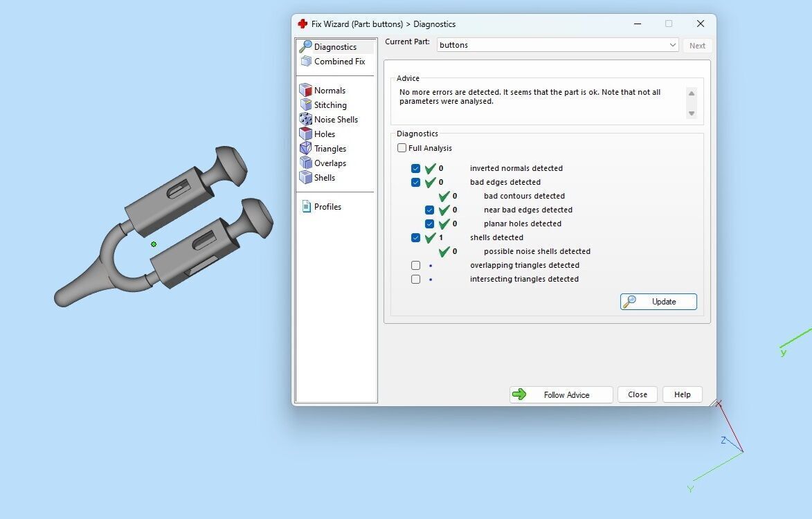The width and height of the screenshot is (812, 519).
Task: Open the Noise Shells section
Action: pyautogui.click(x=336, y=119)
